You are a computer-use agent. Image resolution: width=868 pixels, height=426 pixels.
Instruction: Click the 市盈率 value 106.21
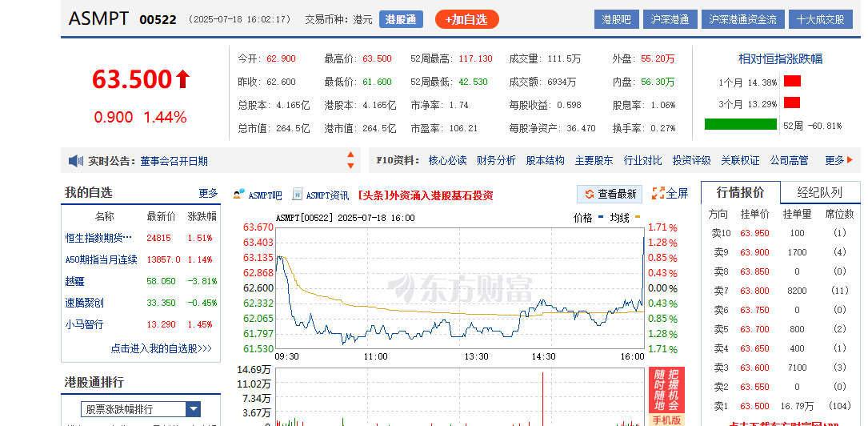click(x=463, y=128)
